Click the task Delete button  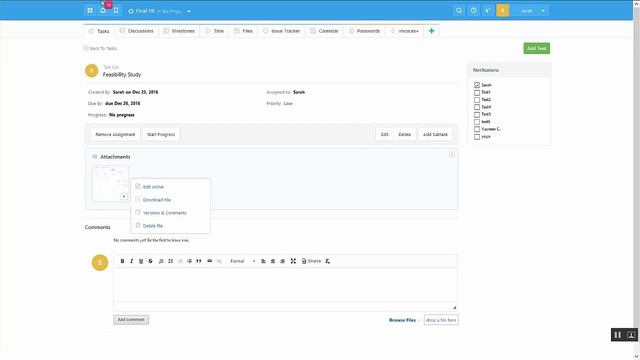tap(404, 134)
